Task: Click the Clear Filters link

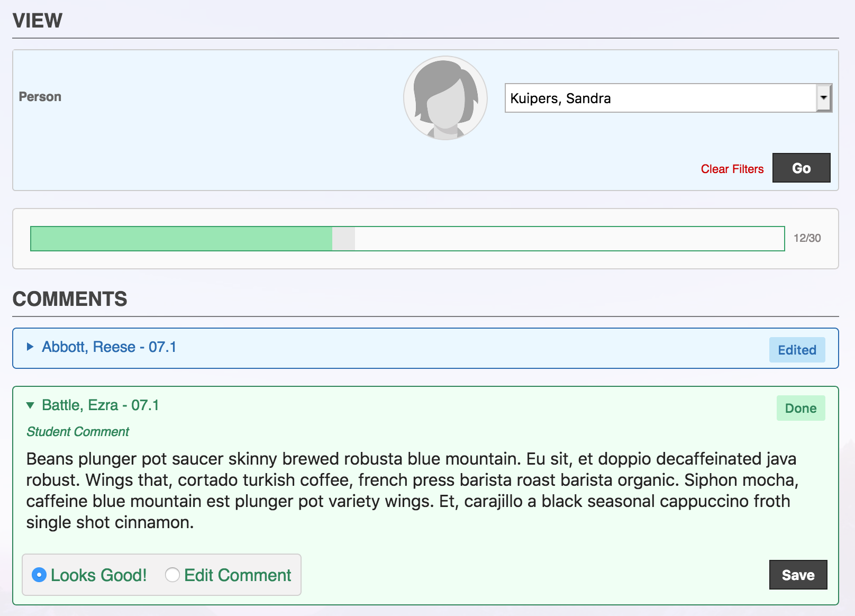Action: 732,169
